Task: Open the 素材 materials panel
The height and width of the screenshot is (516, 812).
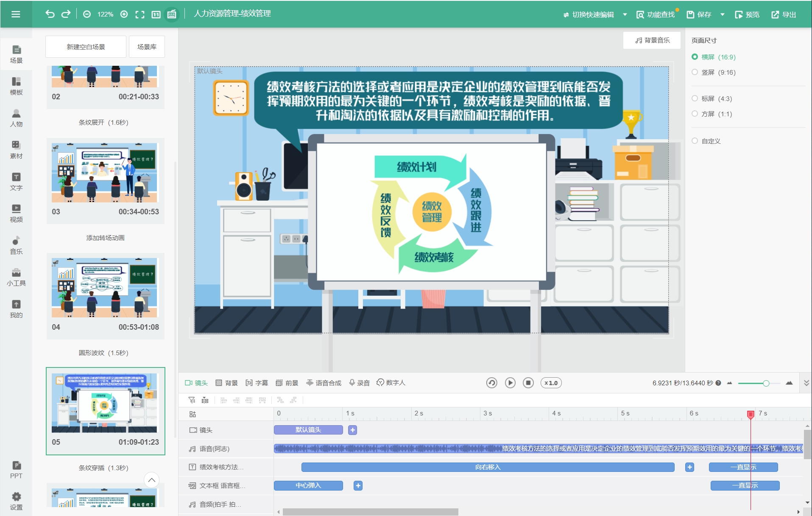Action: [16, 150]
